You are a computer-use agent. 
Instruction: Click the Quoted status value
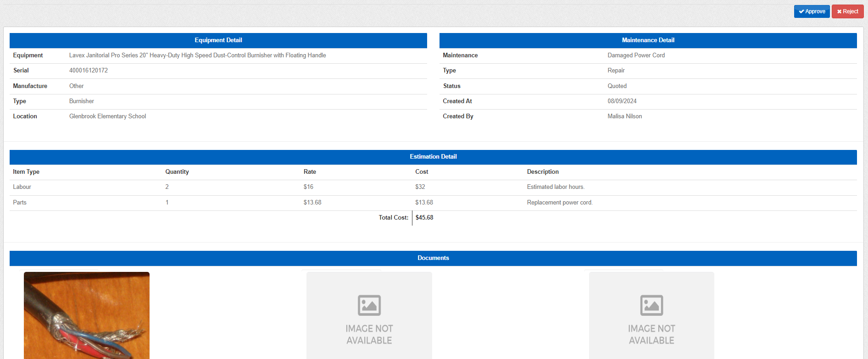pos(617,86)
